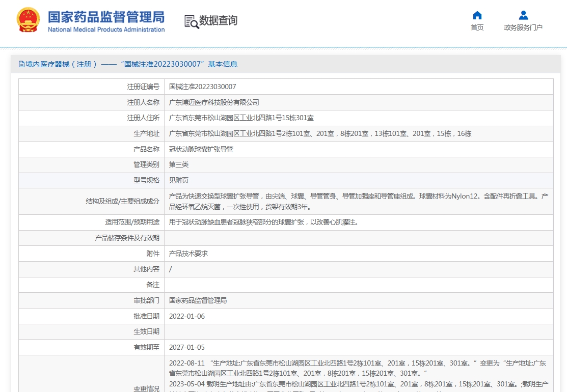This screenshot has height=392, width=567.
Task: Click the structure description starting 产品为快速交换型球囊扩张导管
Action: (x=358, y=201)
